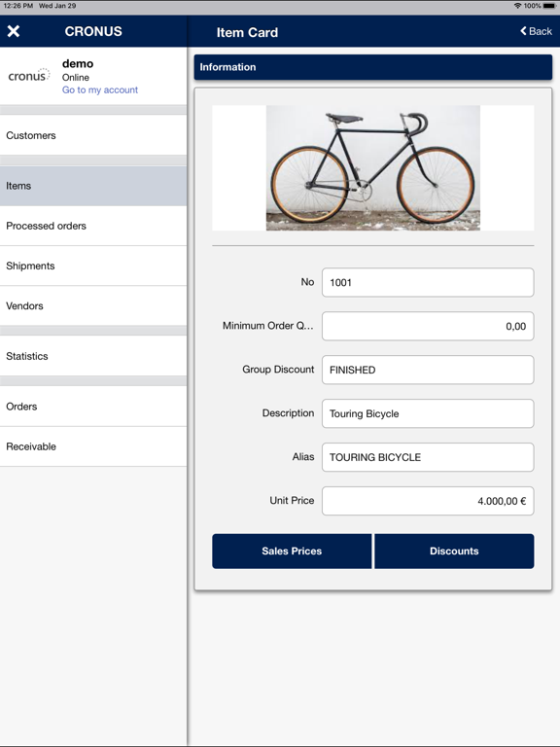Tap the Wi-Fi icon in the status bar
The height and width of the screenshot is (747, 560).
click(x=517, y=6)
